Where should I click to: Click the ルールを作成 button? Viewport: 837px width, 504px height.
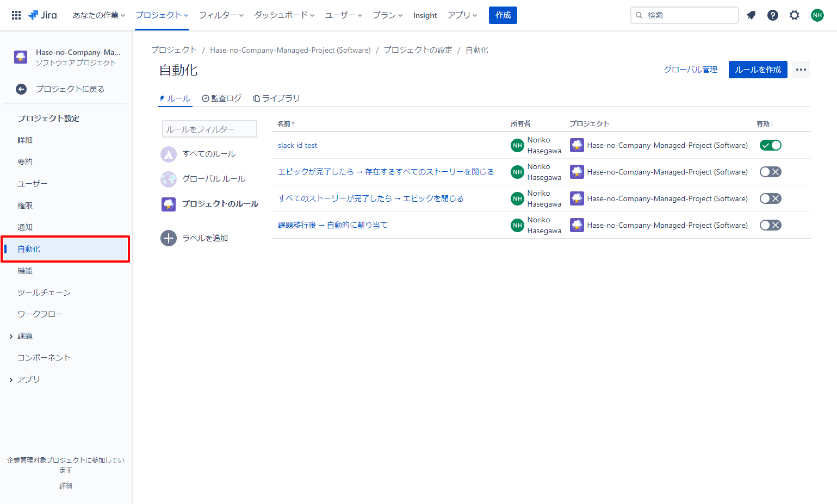tap(758, 70)
